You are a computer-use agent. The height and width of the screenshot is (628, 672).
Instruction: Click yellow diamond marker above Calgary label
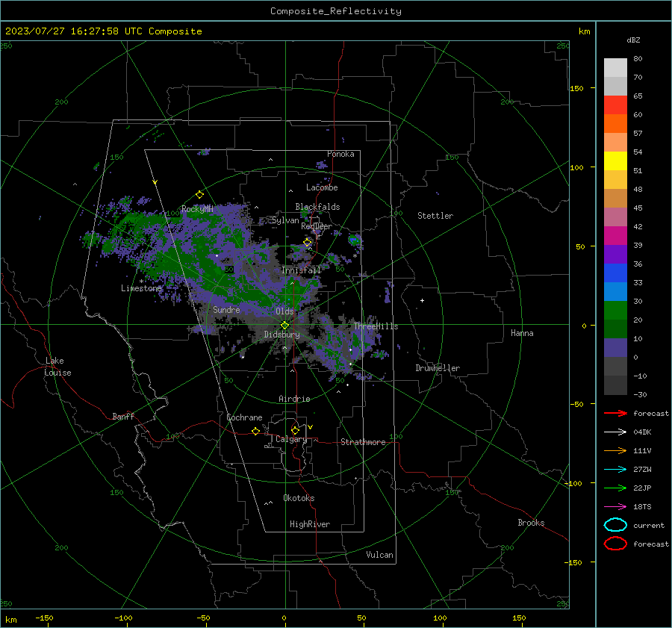click(x=295, y=430)
